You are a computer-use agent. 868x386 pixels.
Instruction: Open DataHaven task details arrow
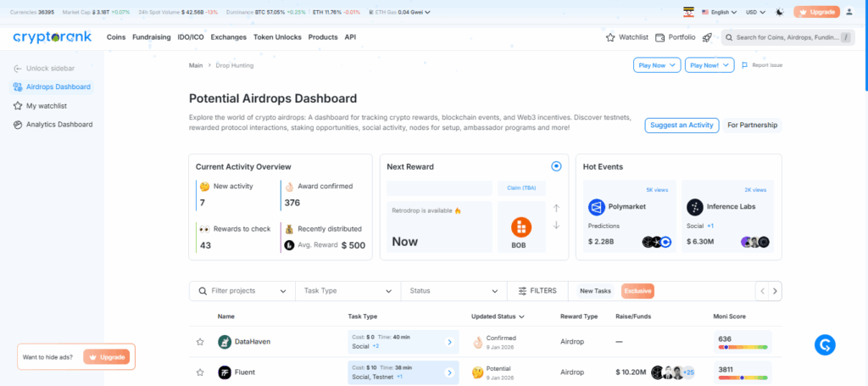pyautogui.click(x=449, y=342)
